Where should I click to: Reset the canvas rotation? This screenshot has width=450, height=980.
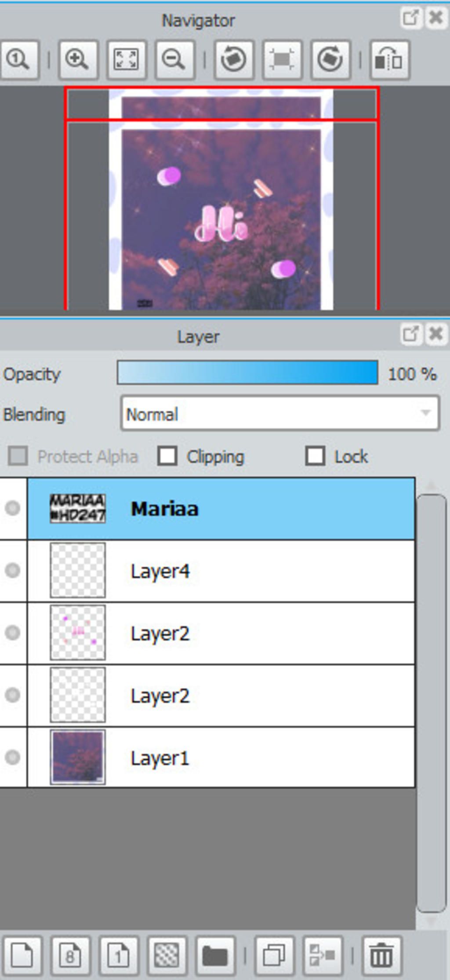282,59
